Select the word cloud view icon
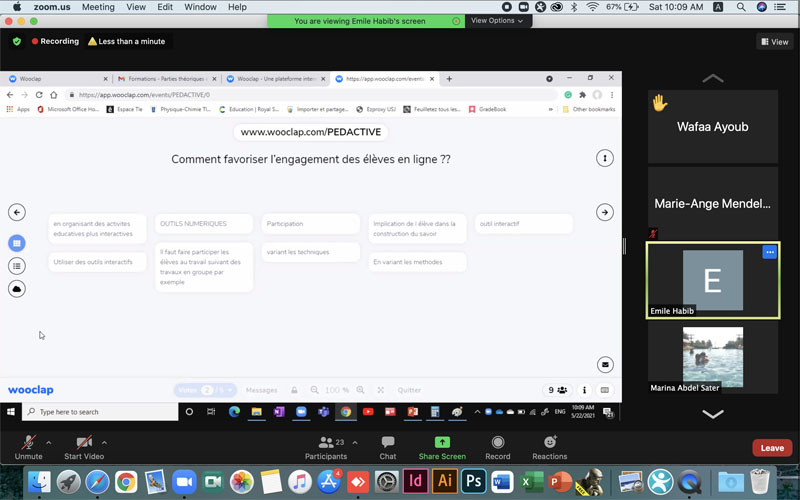This screenshot has height=500, width=800. pos(17,289)
